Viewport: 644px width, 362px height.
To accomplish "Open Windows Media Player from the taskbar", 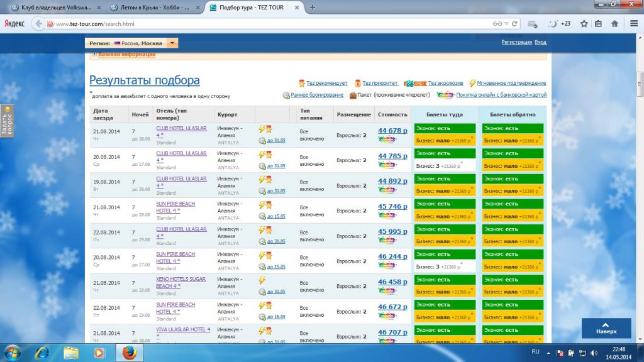I will [x=99, y=353].
